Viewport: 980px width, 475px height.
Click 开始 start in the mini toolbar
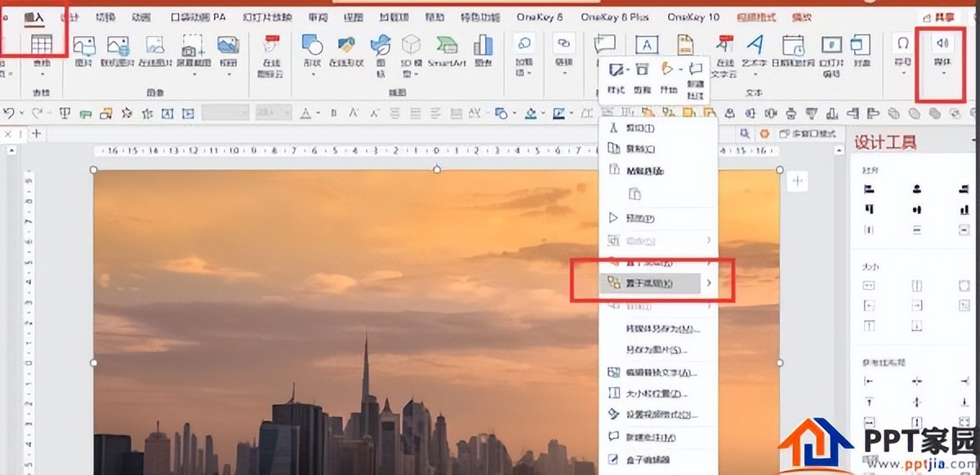pyautogui.click(x=668, y=78)
